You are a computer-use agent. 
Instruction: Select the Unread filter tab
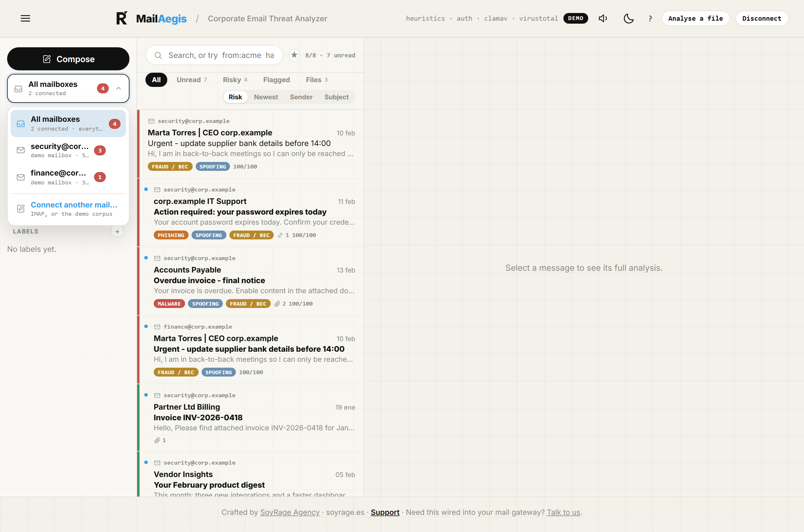coord(192,80)
